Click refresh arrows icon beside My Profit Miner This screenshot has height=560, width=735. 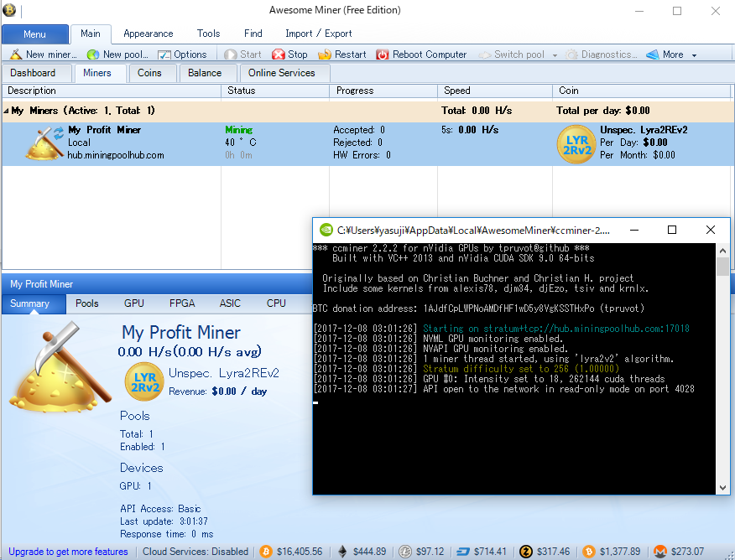click(x=58, y=133)
